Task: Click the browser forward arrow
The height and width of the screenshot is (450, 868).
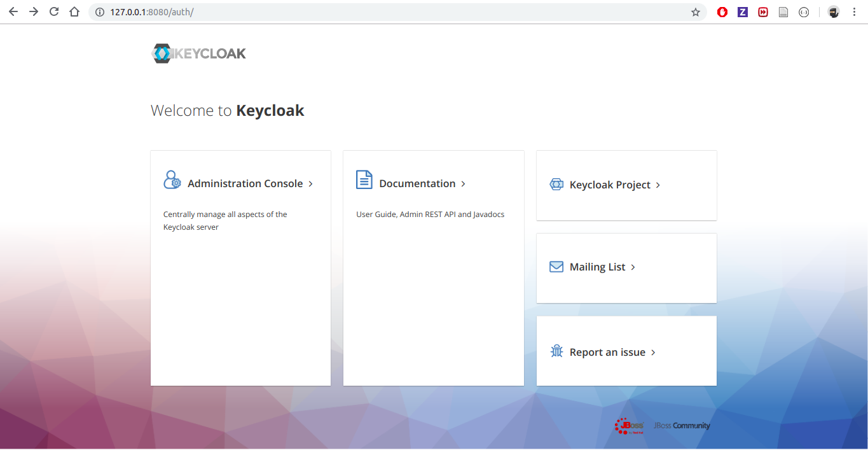Action: tap(34, 12)
